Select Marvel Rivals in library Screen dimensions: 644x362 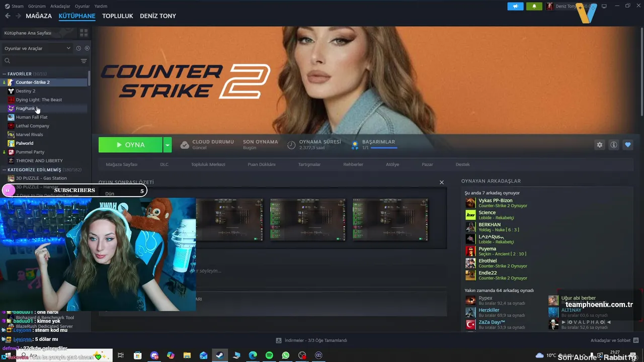point(45,135)
